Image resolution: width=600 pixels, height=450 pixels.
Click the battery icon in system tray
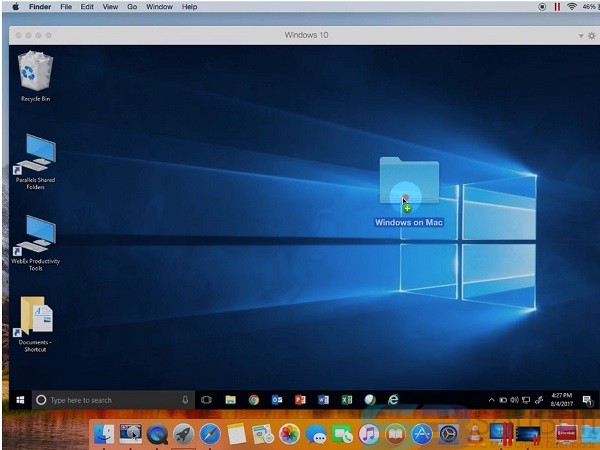503,400
